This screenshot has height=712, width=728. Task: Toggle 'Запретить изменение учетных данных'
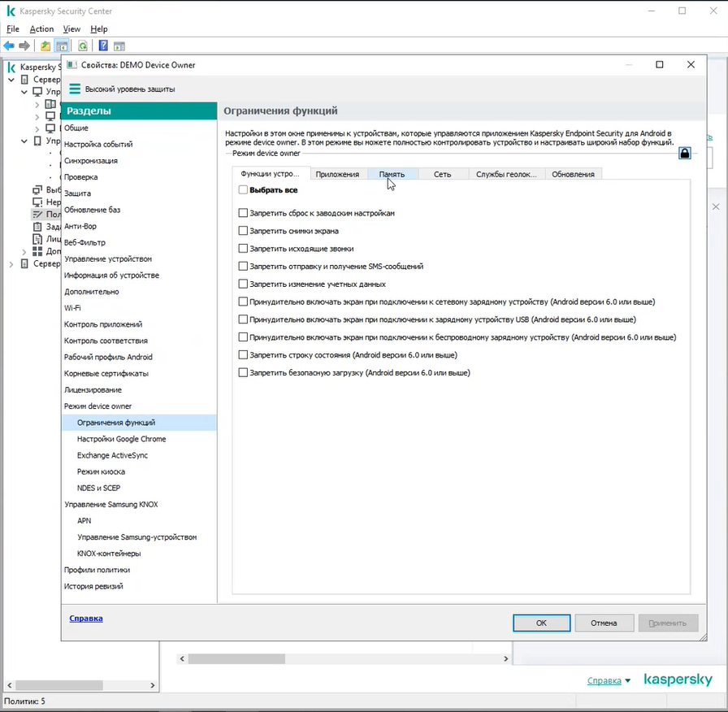click(243, 284)
